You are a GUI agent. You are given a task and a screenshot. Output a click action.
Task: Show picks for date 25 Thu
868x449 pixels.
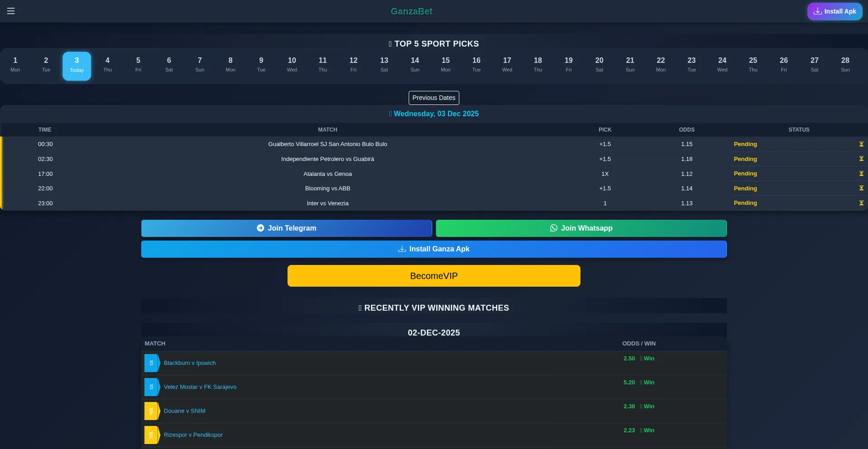click(x=753, y=64)
